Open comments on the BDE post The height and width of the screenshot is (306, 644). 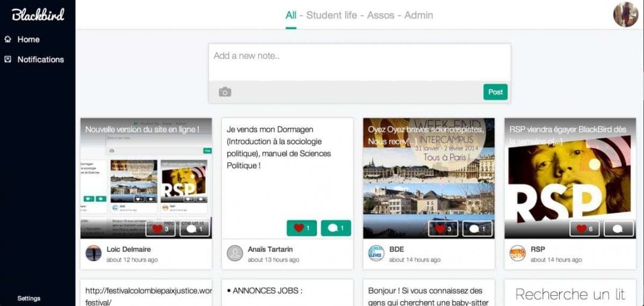click(478, 229)
